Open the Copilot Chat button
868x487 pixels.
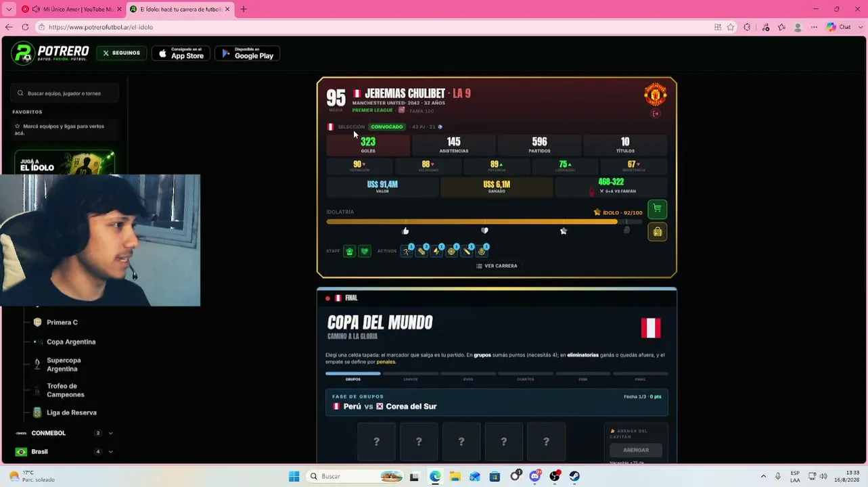pyautogui.click(x=839, y=27)
